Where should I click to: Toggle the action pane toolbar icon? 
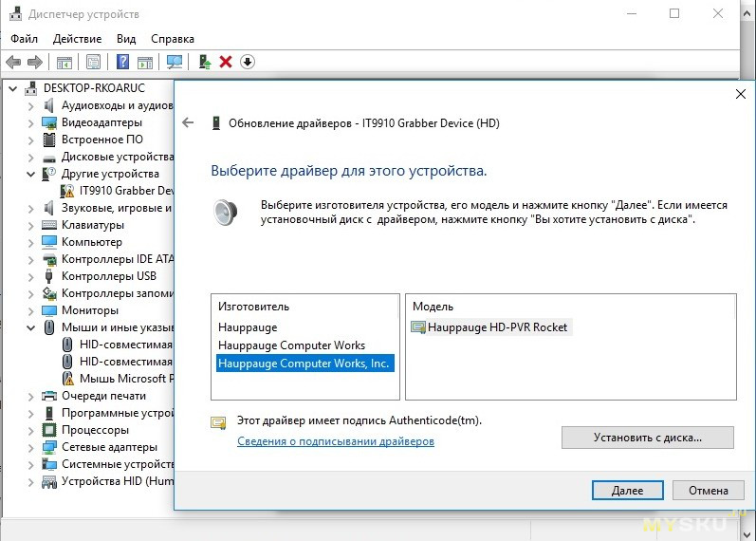(x=144, y=62)
